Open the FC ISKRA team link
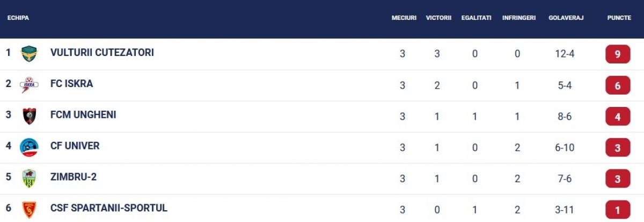This screenshot has width=644, height=222. (71, 84)
